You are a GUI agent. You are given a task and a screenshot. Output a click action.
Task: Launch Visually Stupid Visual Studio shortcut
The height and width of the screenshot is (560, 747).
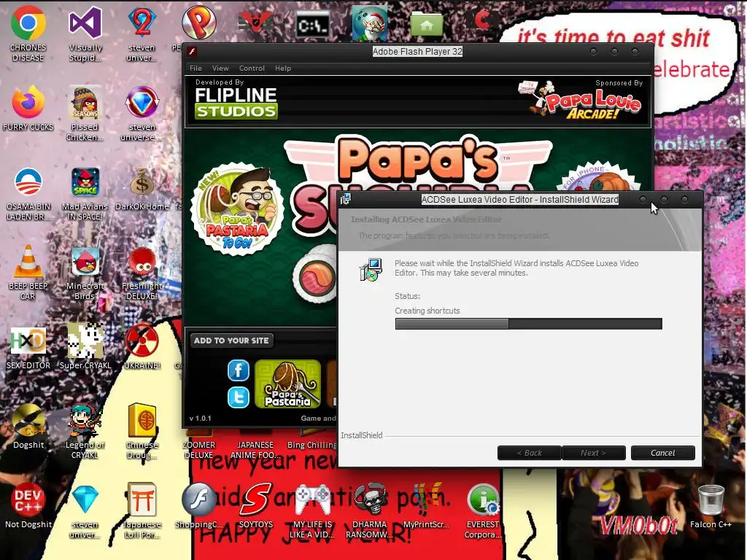(85, 24)
